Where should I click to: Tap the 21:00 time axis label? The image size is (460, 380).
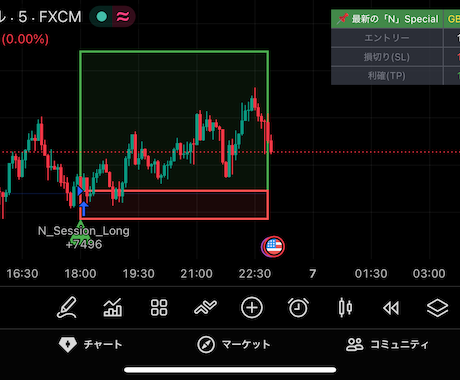(196, 274)
